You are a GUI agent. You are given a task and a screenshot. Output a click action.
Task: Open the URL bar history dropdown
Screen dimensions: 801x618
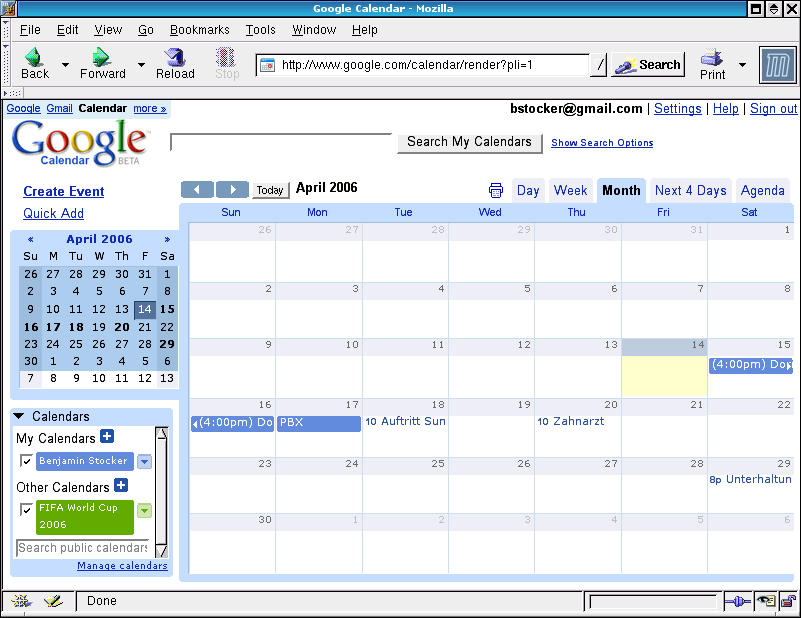599,65
